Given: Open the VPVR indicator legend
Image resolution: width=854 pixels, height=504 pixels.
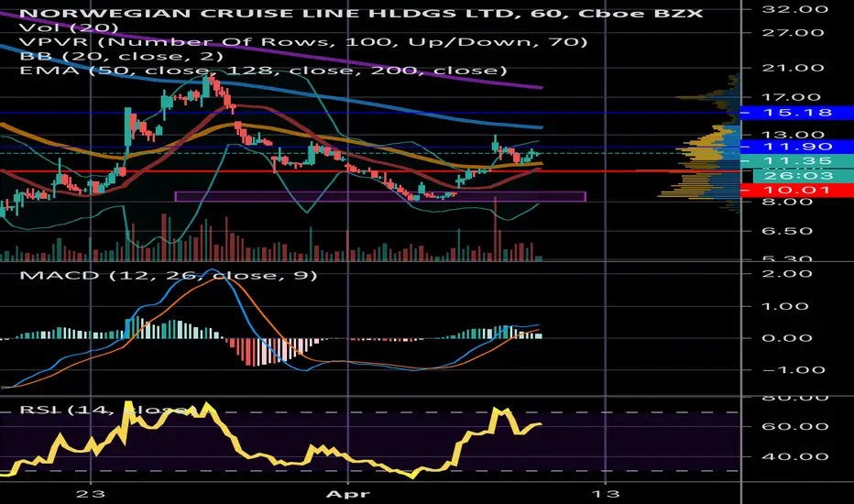Looking at the screenshot, I should [304, 42].
